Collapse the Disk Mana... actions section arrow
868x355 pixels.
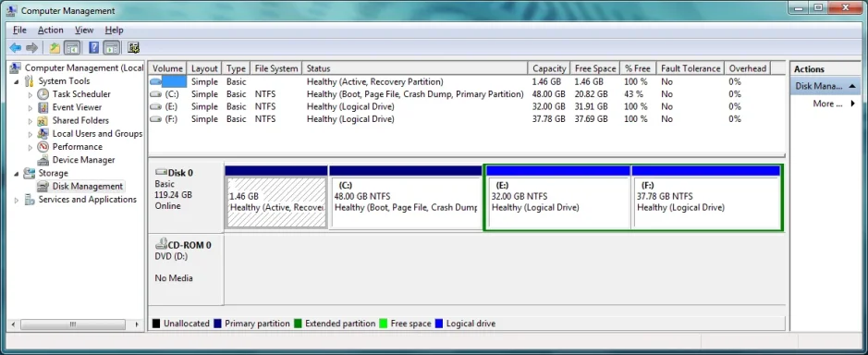852,86
